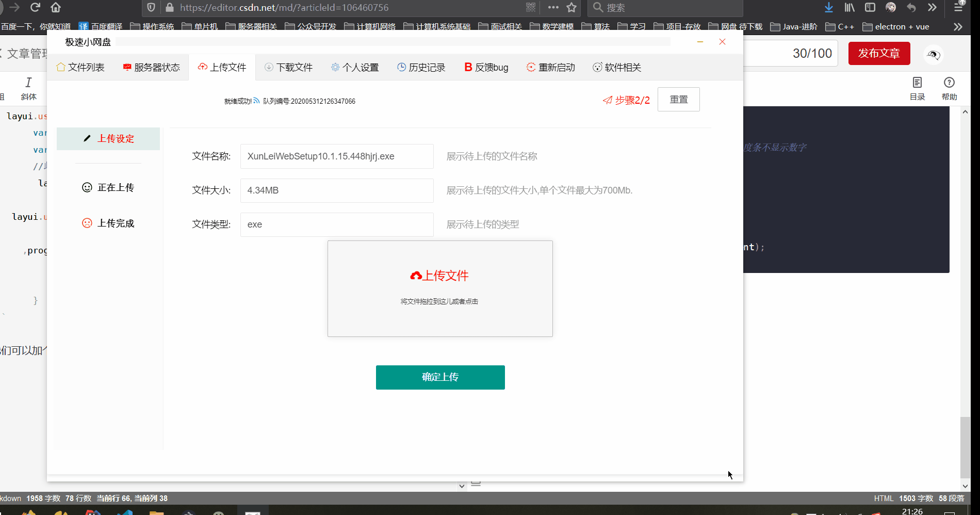Click the editor vertical scrollbar down arrow
Screen dimensions: 980x515
(965, 486)
